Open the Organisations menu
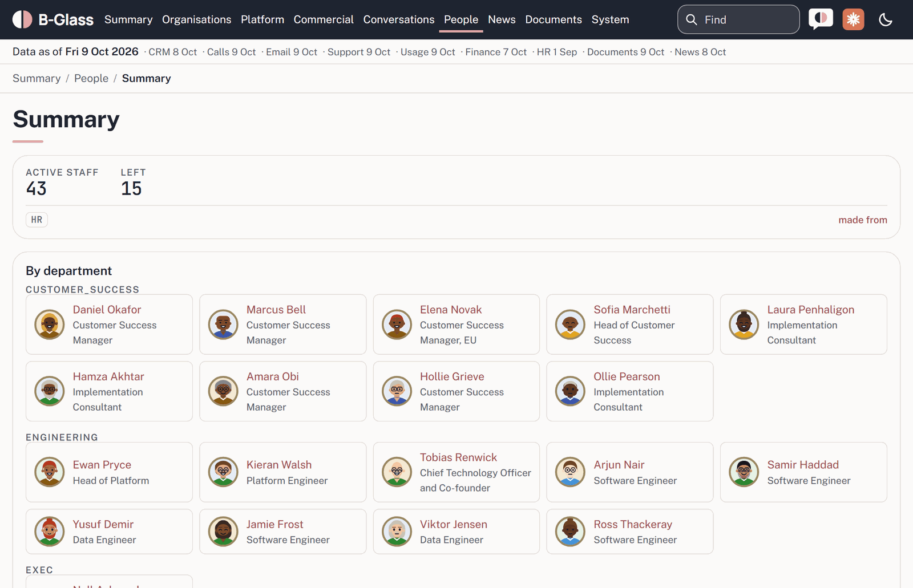This screenshot has height=588, width=913. pyautogui.click(x=197, y=19)
